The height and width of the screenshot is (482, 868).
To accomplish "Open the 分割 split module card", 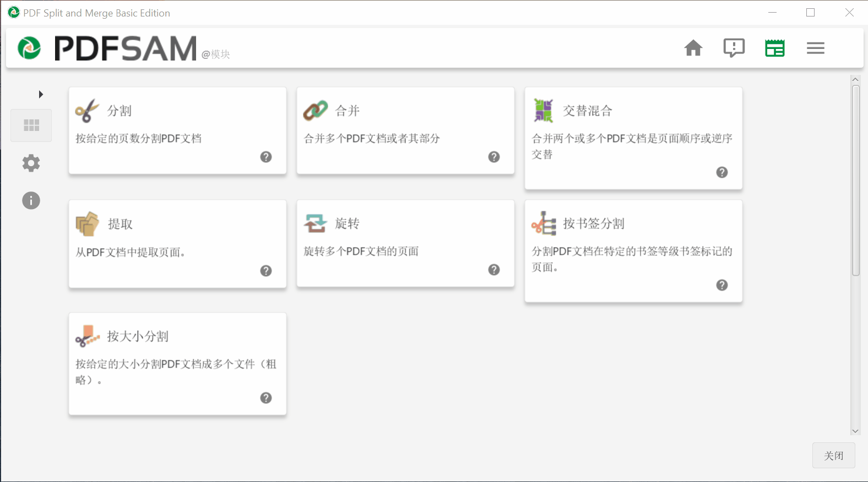I will (x=177, y=130).
